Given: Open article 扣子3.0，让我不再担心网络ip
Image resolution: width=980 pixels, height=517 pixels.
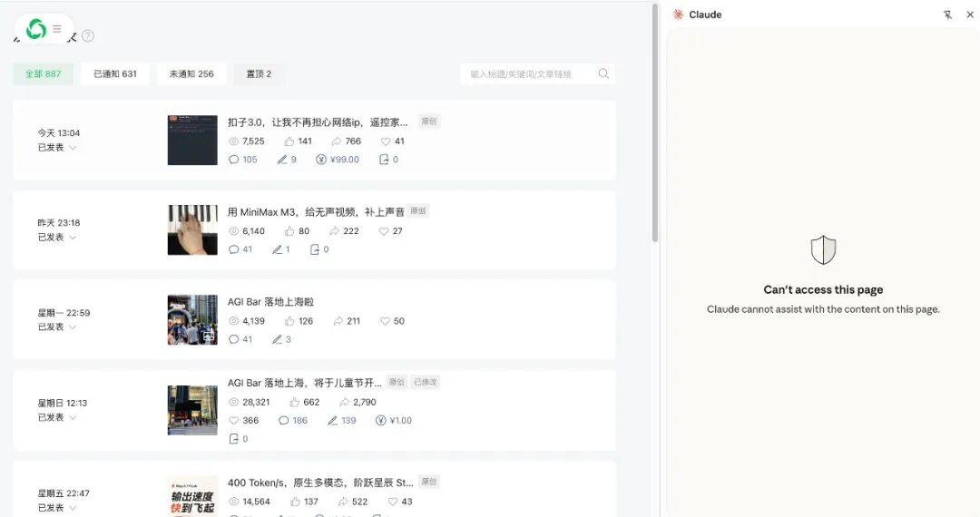Looking at the screenshot, I should click(x=317, y=122).
